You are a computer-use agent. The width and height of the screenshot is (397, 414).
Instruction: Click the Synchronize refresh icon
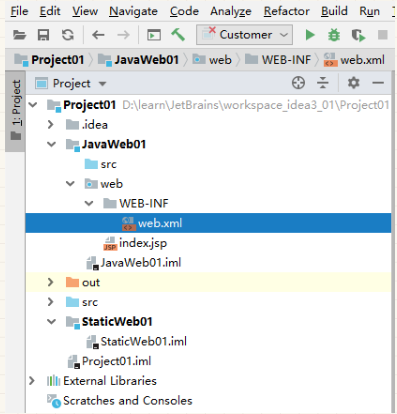coord(68,35)
